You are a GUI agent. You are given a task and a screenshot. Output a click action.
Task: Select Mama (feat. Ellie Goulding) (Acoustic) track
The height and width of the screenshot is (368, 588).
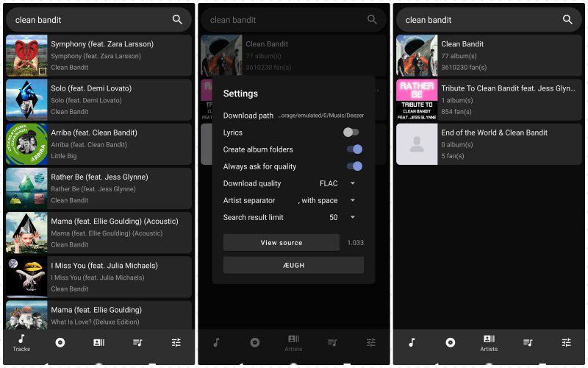pos(98,233)
